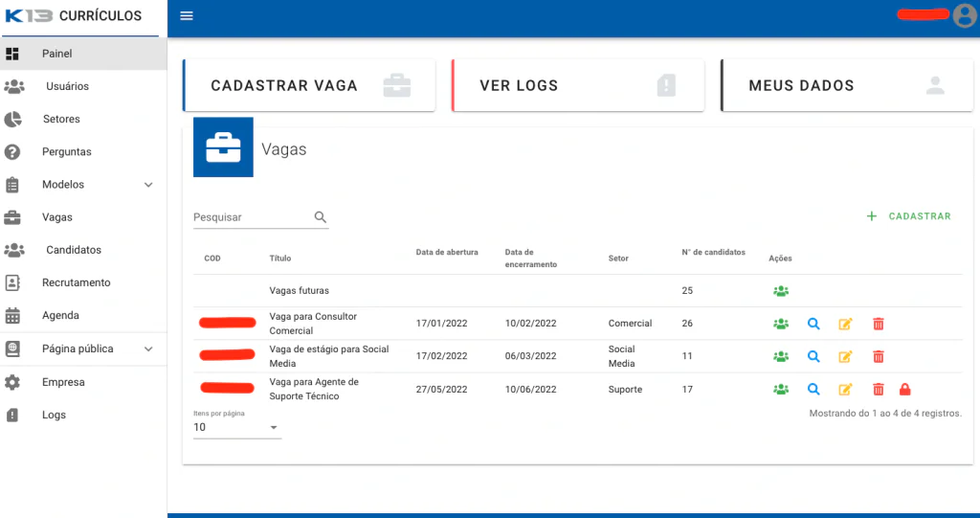Click the VER LOGS card
The width and height of the screenshot is (980, 518).
coord(578,86)
